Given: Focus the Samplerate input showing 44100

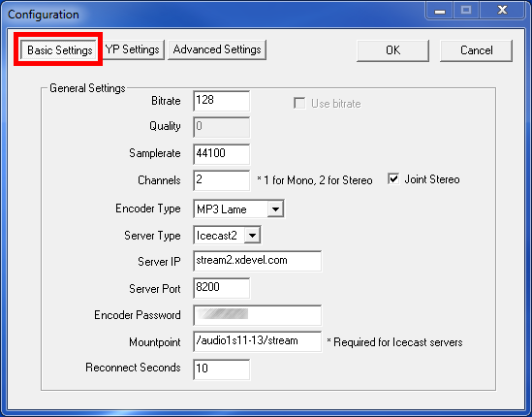Looking at the screenshot, I should point(222,154).
